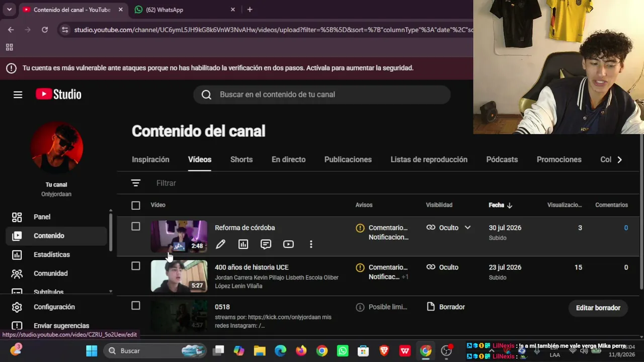Click the two-step verification alert icon

11,68
